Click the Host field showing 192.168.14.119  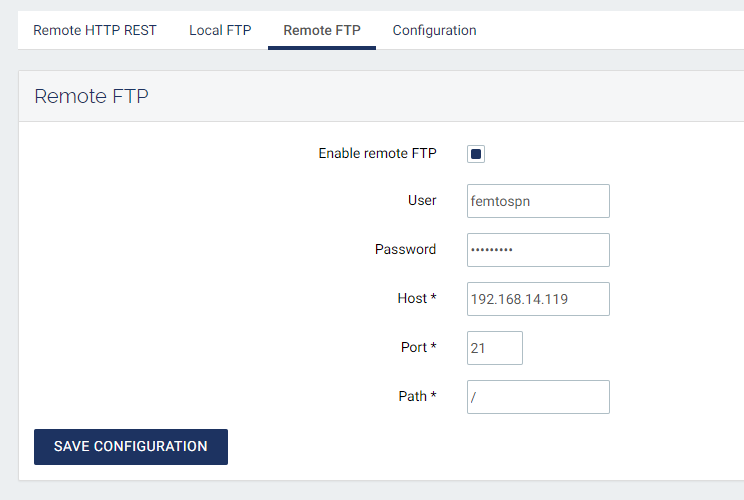(538, 299)
